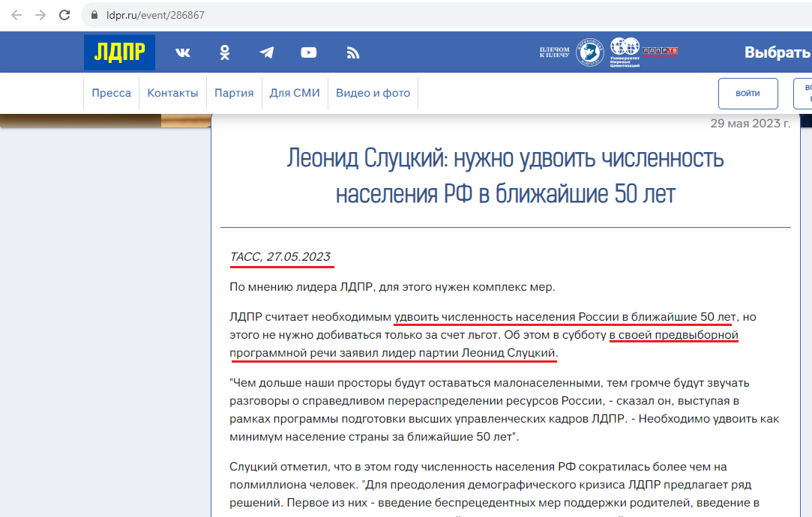
Task: Click the browser forward arrow
Action: [x=40, y=15]
